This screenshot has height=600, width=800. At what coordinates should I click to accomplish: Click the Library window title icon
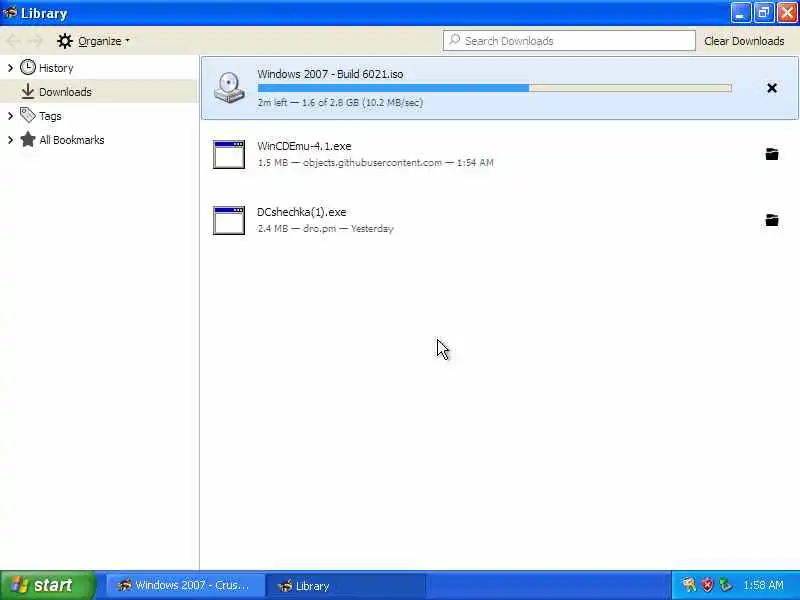point(10,12)
